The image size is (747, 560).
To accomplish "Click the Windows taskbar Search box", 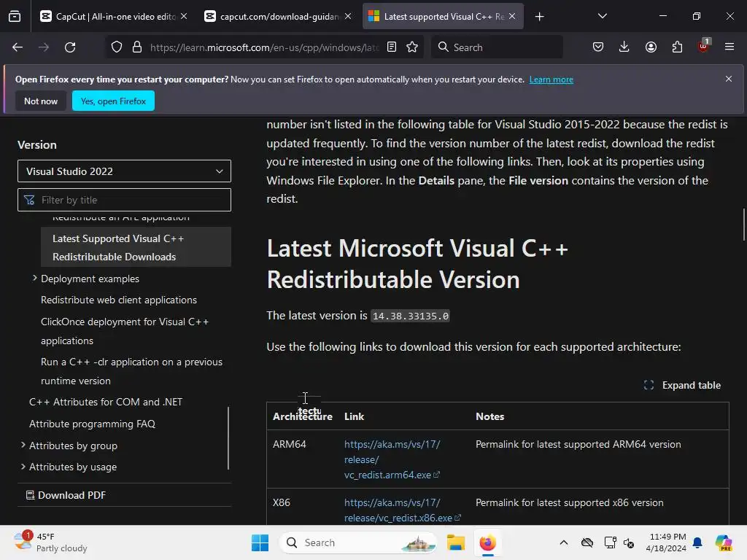I will tap(359, 542).
